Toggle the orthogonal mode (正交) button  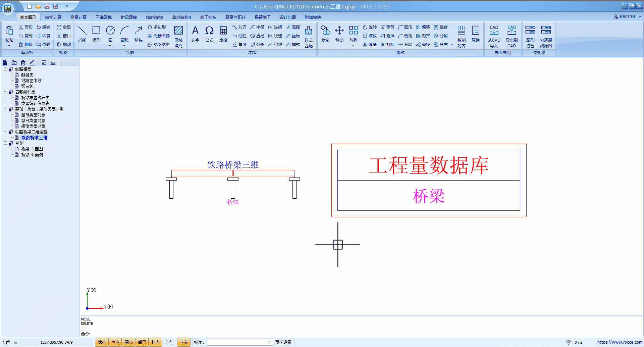pos(184,342)
